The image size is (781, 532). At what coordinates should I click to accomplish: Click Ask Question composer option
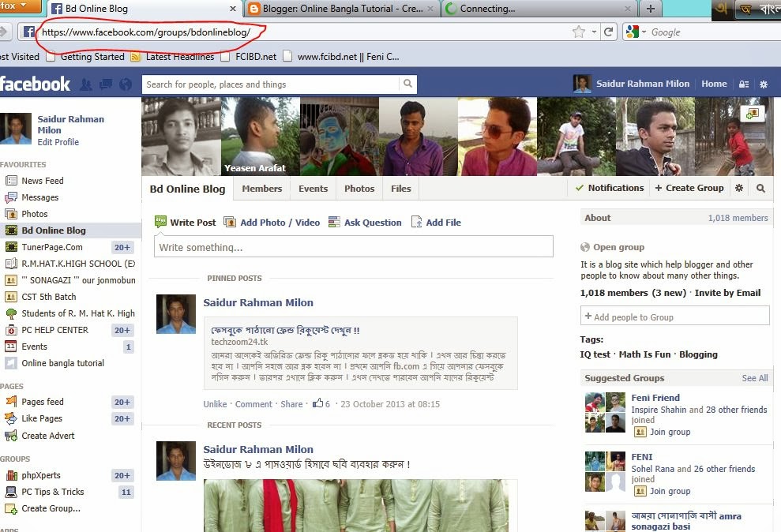tap(365, 223)
